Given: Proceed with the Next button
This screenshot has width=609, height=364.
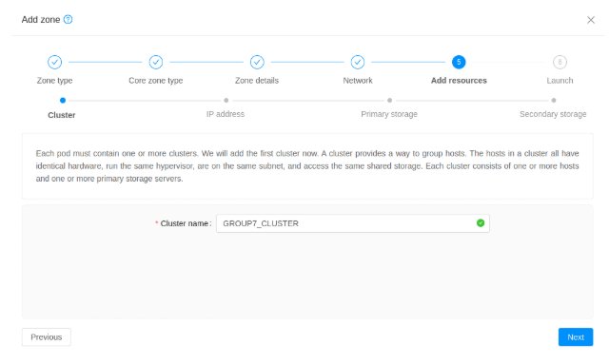Looking at the screenshot, I should [x=576, y=336].
